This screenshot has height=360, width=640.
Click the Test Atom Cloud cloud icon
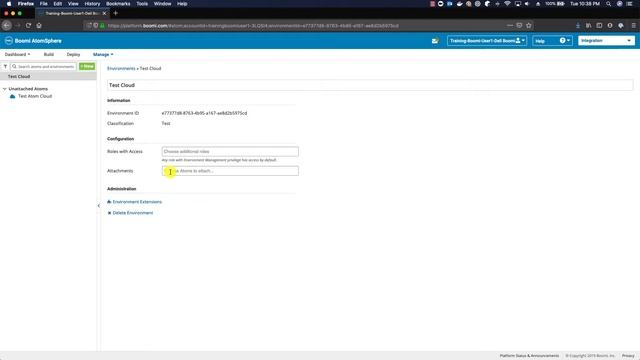pos(12,96)
